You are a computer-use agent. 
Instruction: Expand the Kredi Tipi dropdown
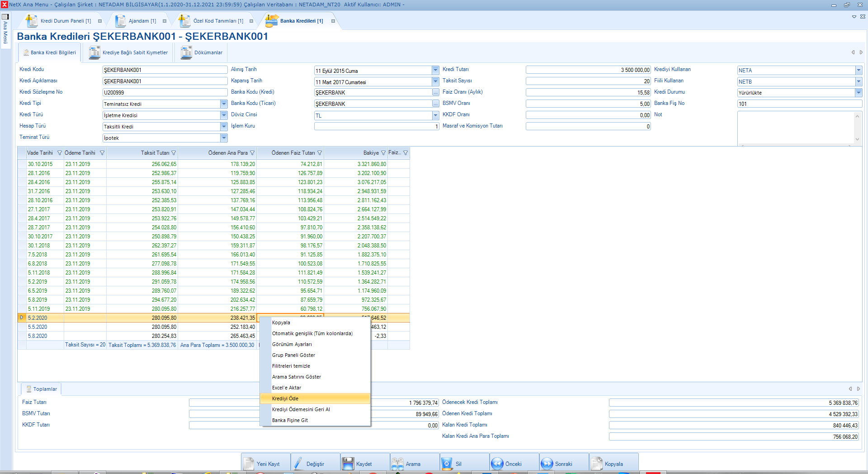(224, 104)
